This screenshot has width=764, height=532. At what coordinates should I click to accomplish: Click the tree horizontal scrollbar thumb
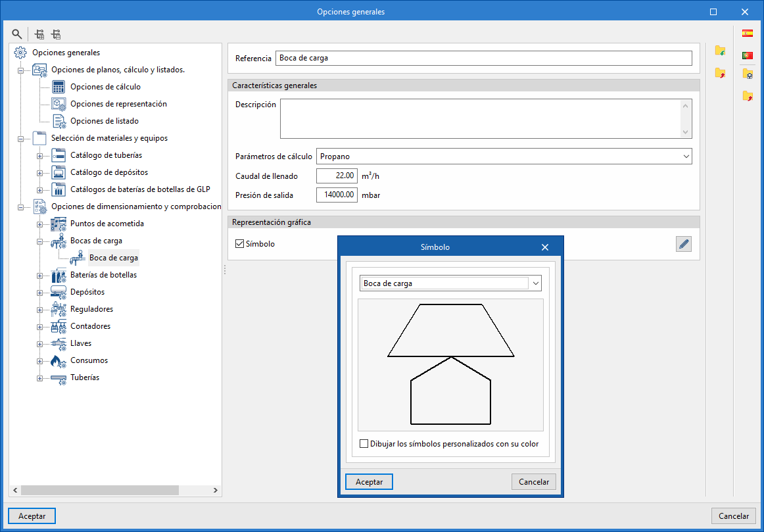pos(100,490)
